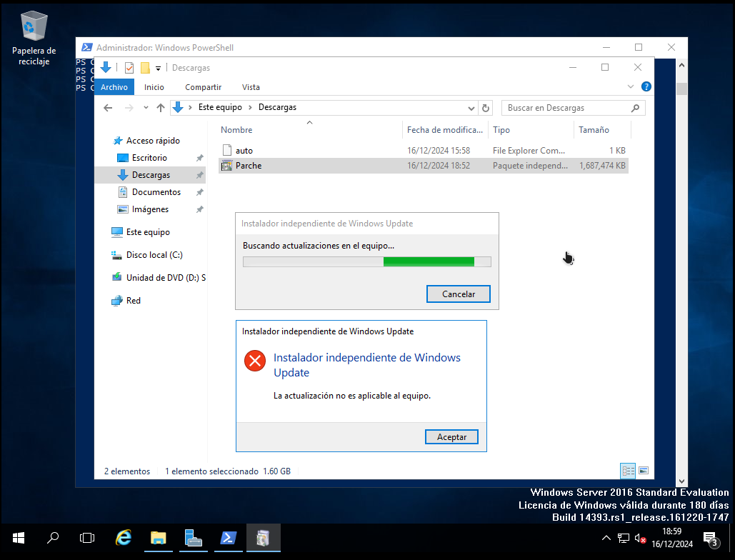Viewport: 735px width, 560px height.
Task: Refresh the Descargas folder
Action: pos(486,109)
